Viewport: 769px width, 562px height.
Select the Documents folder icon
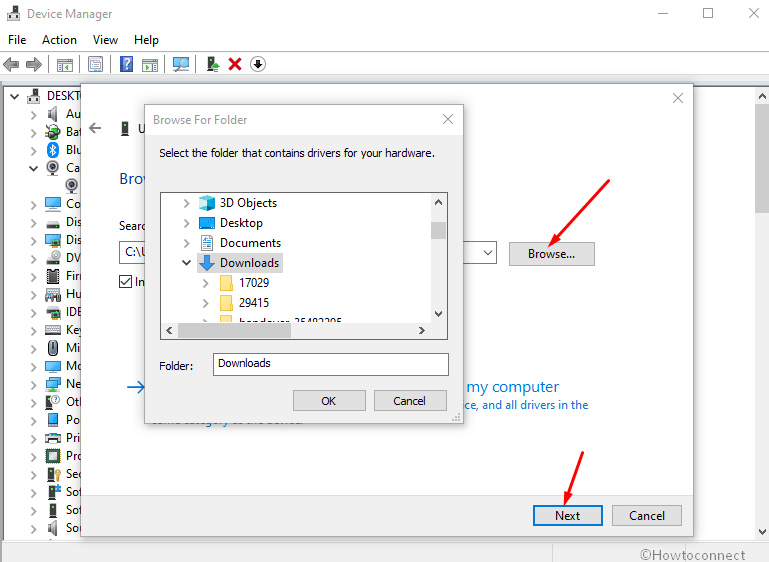(207, 243)
